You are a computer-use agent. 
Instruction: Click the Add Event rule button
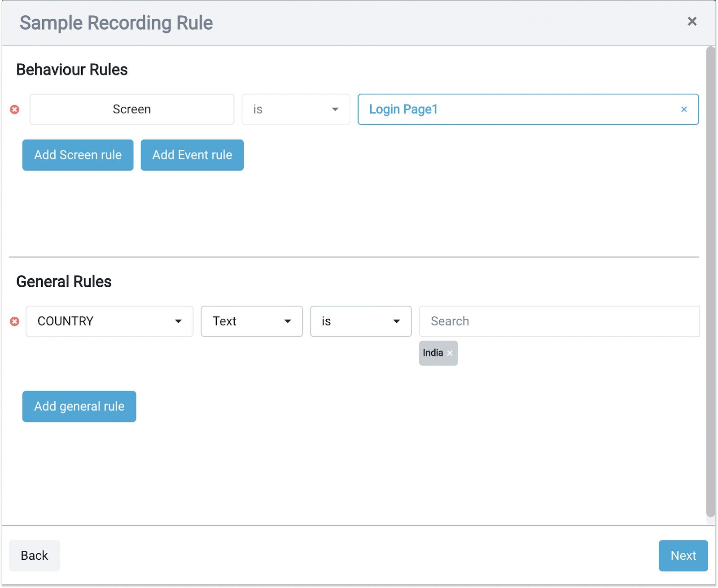[192, 155]
